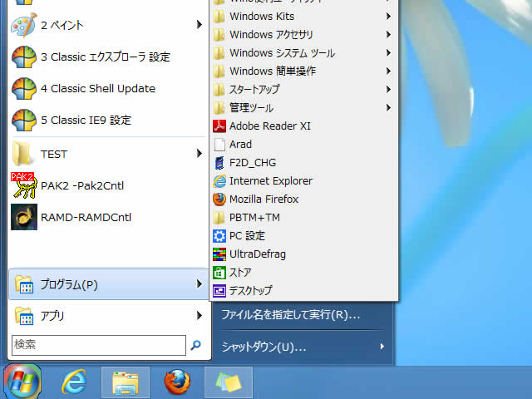
Task: Launch Internet Explorer from the taskbar
Action: [74, 382]
